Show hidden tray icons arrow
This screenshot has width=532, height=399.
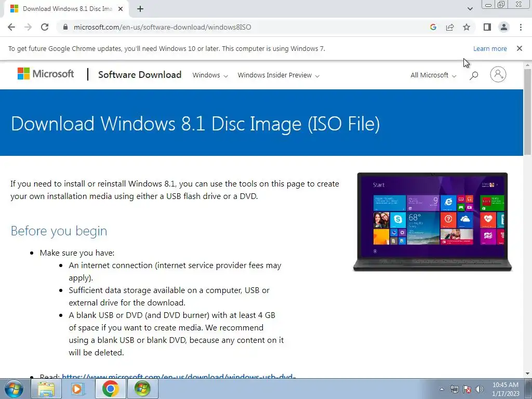pos(442,389)
